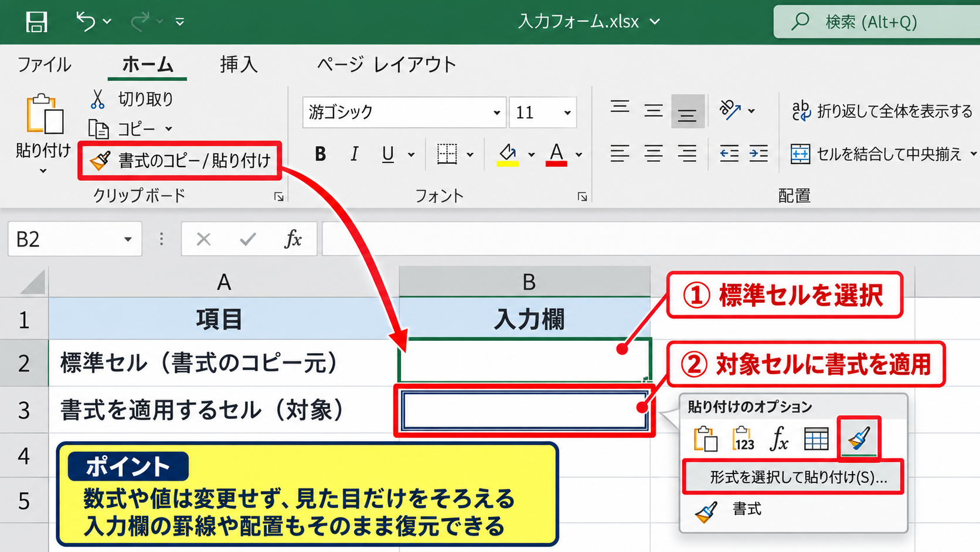The width and height of the screenshot is (980, 552).
Task: Click セルを結合して中央揃え merge button
Action: pyautogui.click(x=876, y=154)
